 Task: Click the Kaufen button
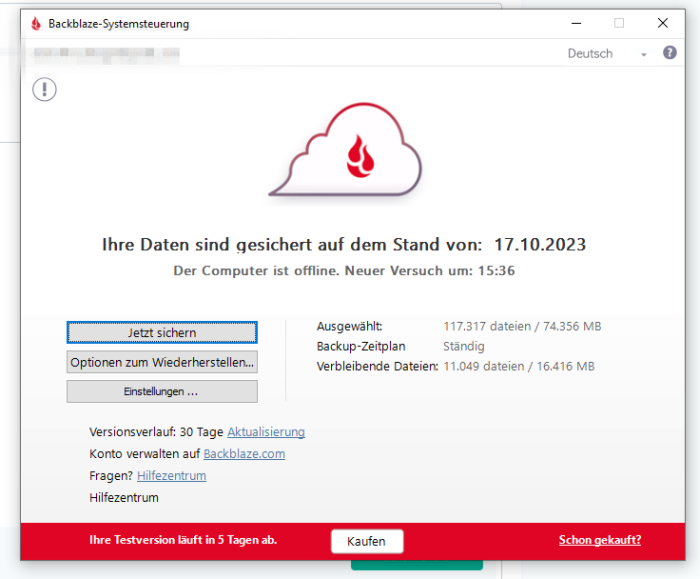click(367, 541)
